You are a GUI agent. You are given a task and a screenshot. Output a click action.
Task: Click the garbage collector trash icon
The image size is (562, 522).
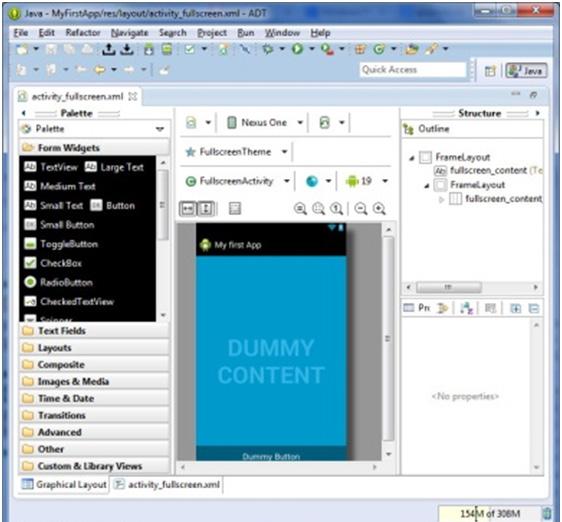547,513
